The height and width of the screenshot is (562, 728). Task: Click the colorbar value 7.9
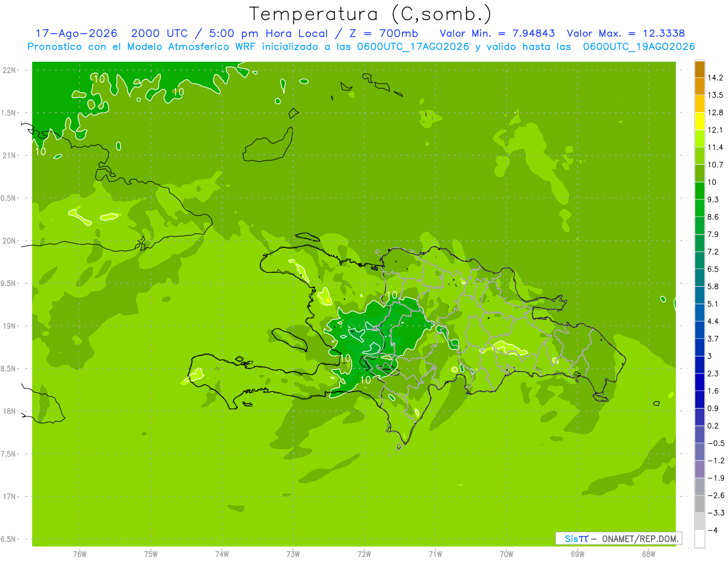(x=714, y=234)
